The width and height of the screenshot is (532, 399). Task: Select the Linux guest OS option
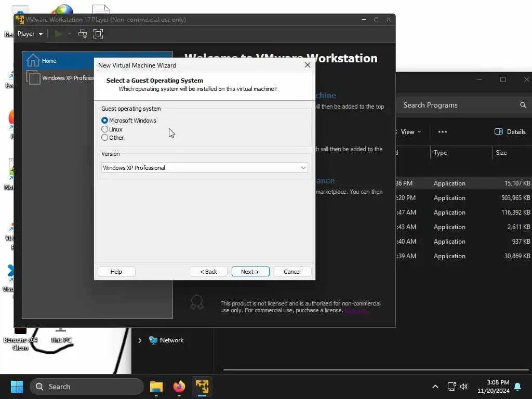coord(104,129)
